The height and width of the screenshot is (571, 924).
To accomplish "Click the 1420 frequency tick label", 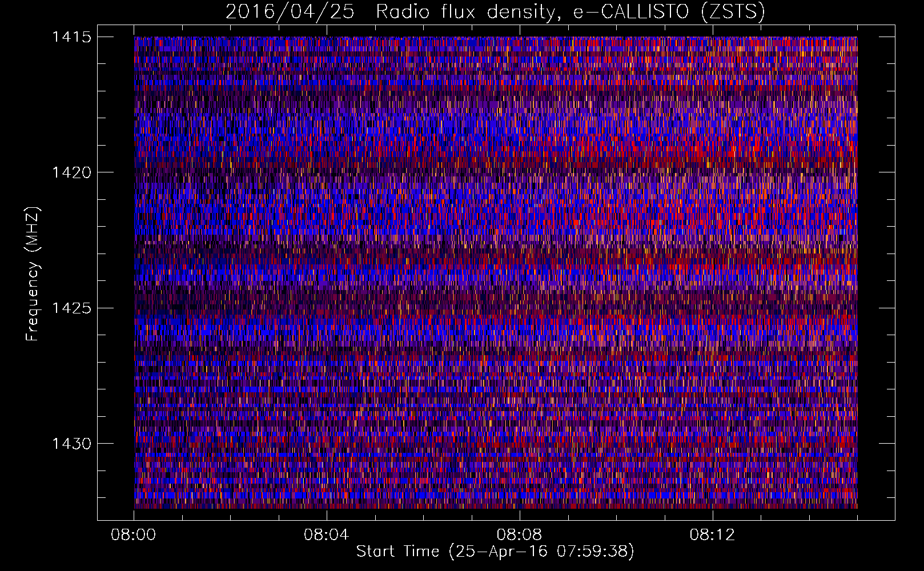I will point(71,172).
